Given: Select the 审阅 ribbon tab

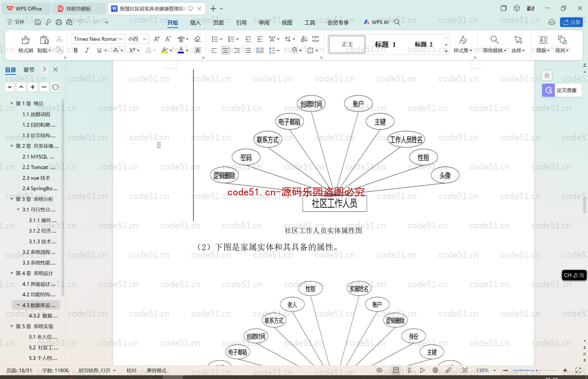Looking at the screenshot, I should point(263,23).
